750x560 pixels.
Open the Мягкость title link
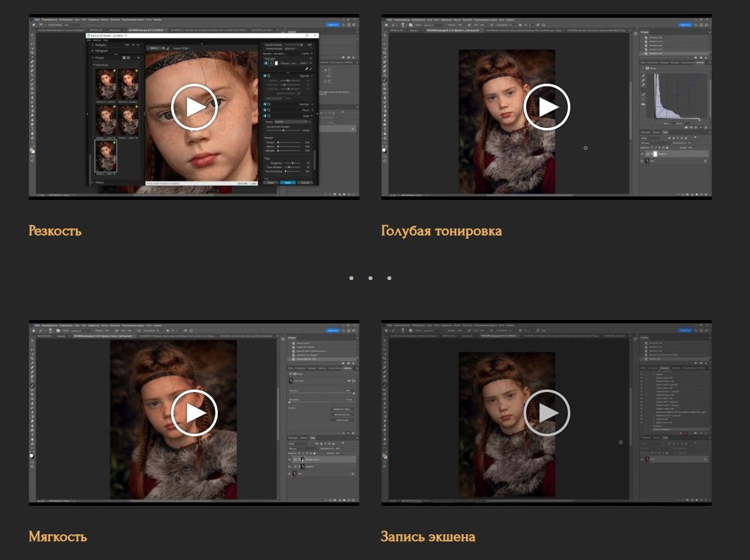pos(58,537)
